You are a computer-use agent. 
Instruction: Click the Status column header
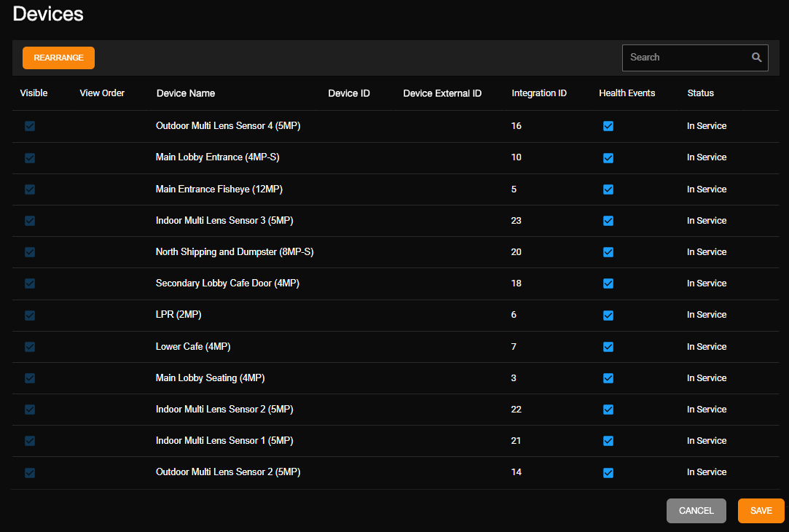pyautogui.click(x=700, y=93)
